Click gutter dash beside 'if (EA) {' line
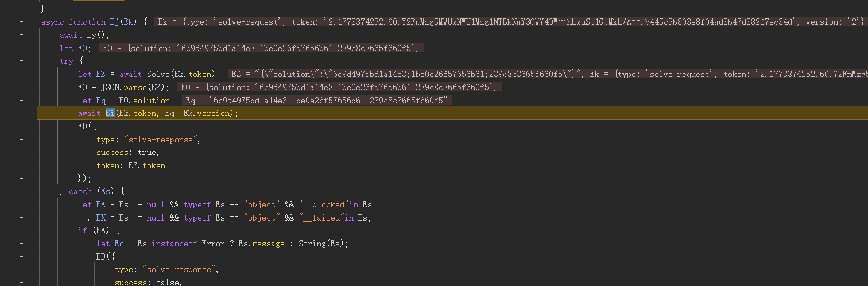This screenshot has width=868, height=286. point(21,231)
